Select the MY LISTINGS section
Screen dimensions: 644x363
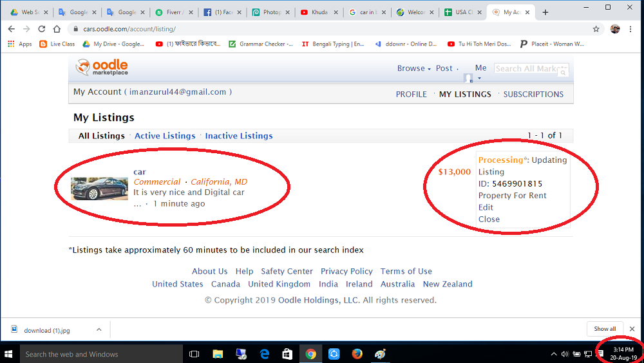[x=465, y=94]
